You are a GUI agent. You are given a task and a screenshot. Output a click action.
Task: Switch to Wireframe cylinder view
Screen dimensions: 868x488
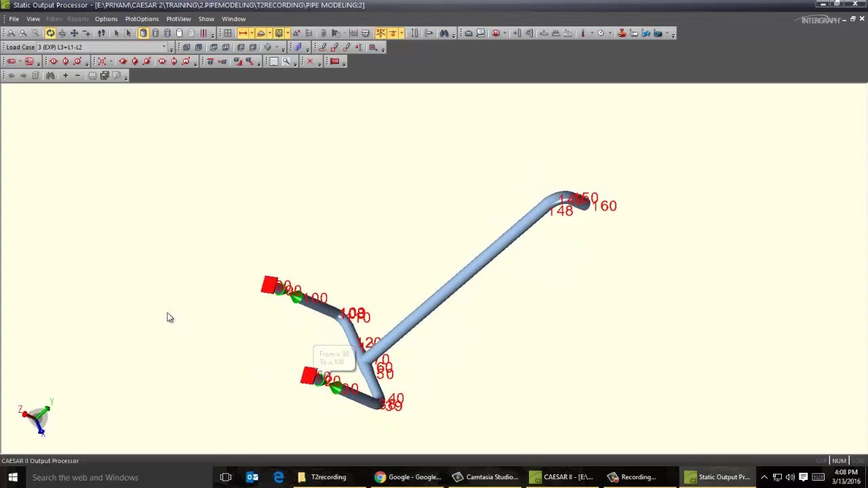point(167,33)
